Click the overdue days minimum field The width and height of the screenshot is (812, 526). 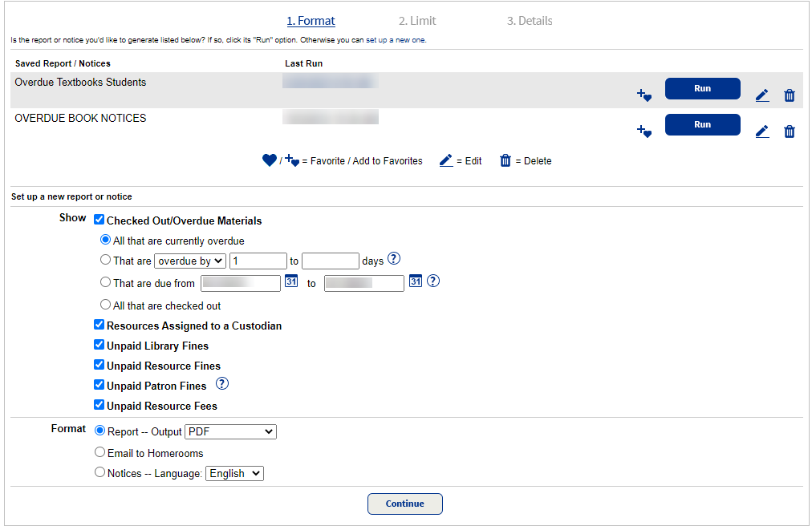click(258, 261)
